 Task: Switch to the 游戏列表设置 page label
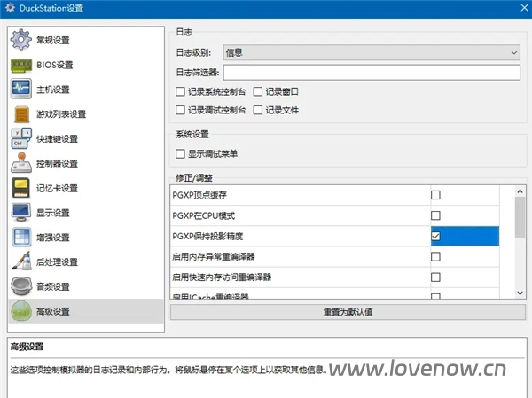point(61,114)
